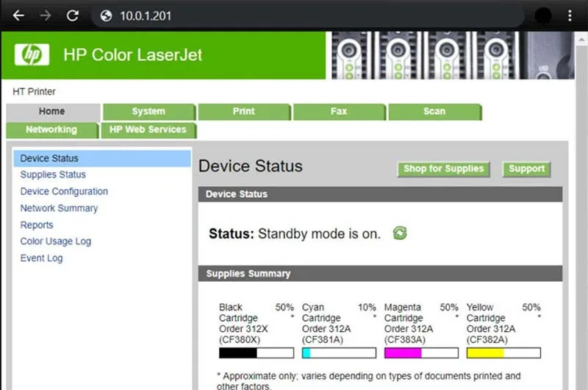Open the Scan tab
Image resolution: width=588 pixels, height=390 pixels.
point(434,112)
